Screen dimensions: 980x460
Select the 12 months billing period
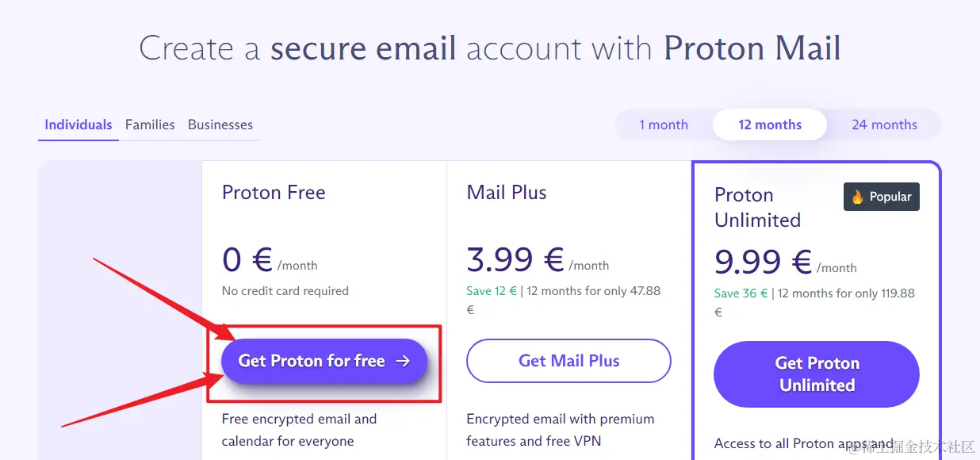pos(769,125)
